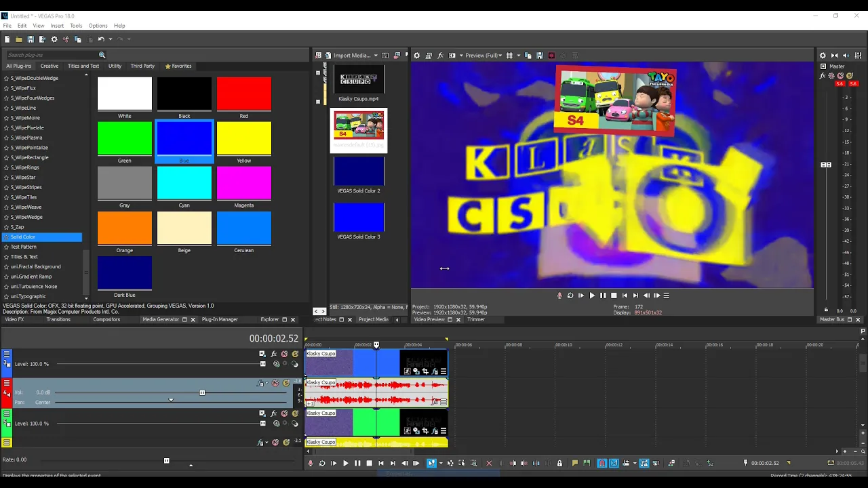Select the Klasky Csupo.mp4 media thumbnail

point(359,80)
